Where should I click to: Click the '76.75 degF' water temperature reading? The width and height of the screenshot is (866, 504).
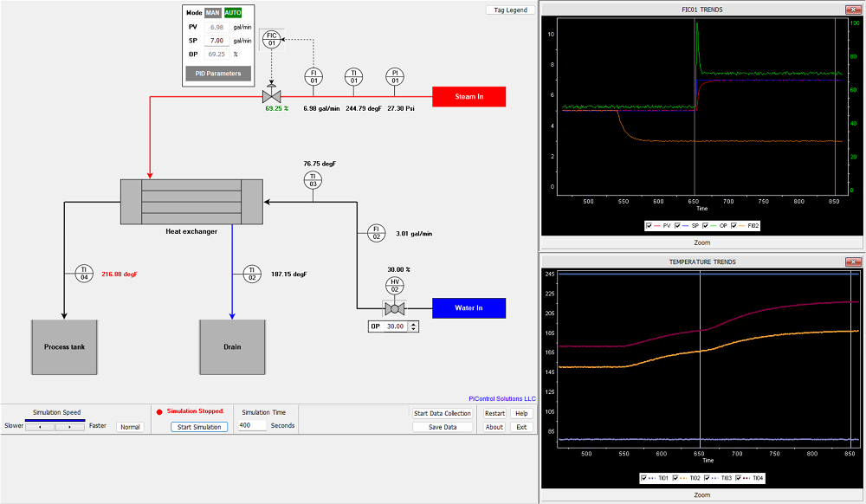coord(320,164)
